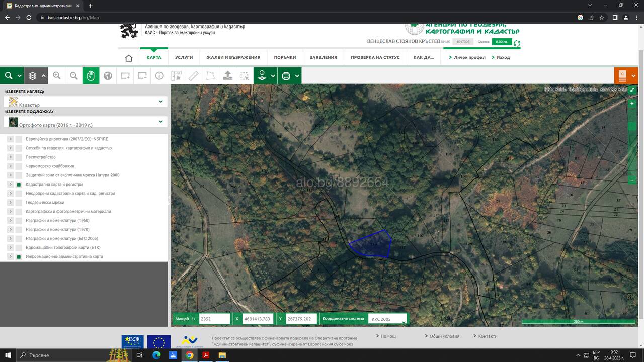Select the distance ruler tool

tap(193, 76)
